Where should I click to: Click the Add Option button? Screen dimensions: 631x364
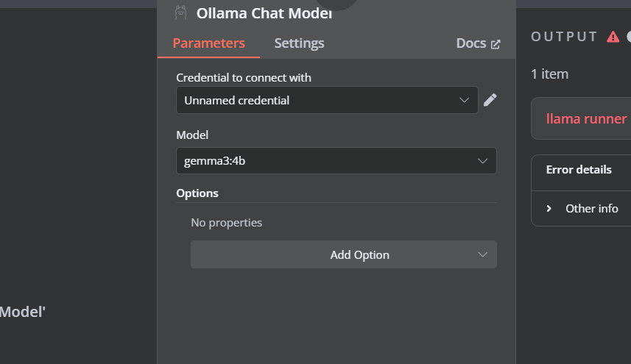(x=344, y=254)
